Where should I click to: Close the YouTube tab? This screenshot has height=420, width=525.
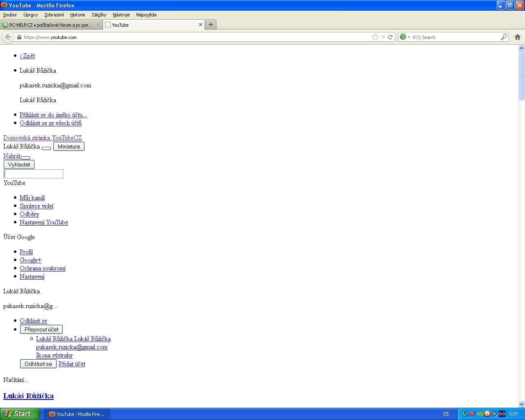coord(201,25)
